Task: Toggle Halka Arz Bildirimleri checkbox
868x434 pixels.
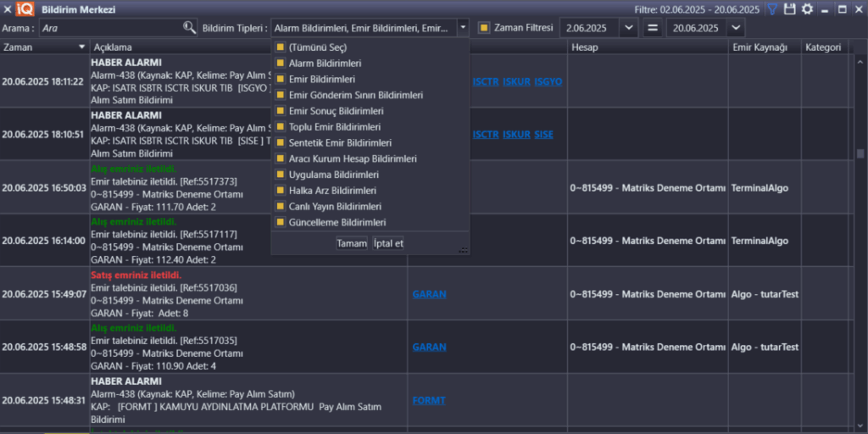Action: pyautogui.click(x=280, y=191)
